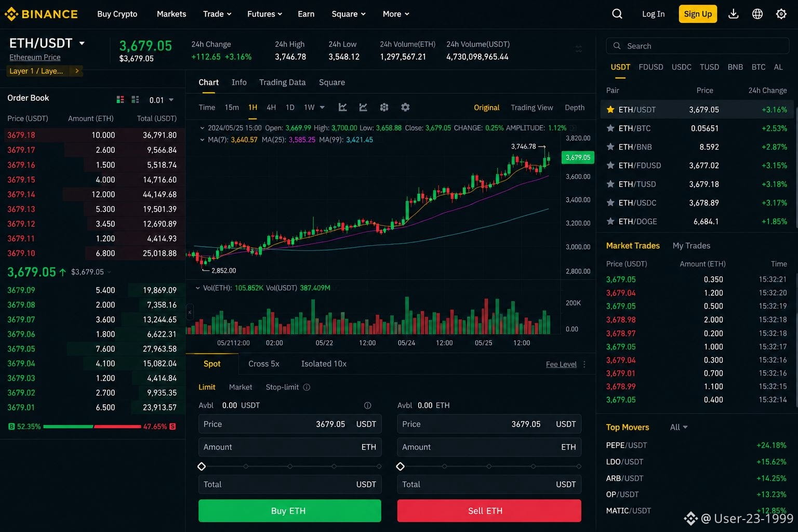798x532 pixels.
Task: Toggle the favorite star for ETH/BTC
Action: coord(610,128)
